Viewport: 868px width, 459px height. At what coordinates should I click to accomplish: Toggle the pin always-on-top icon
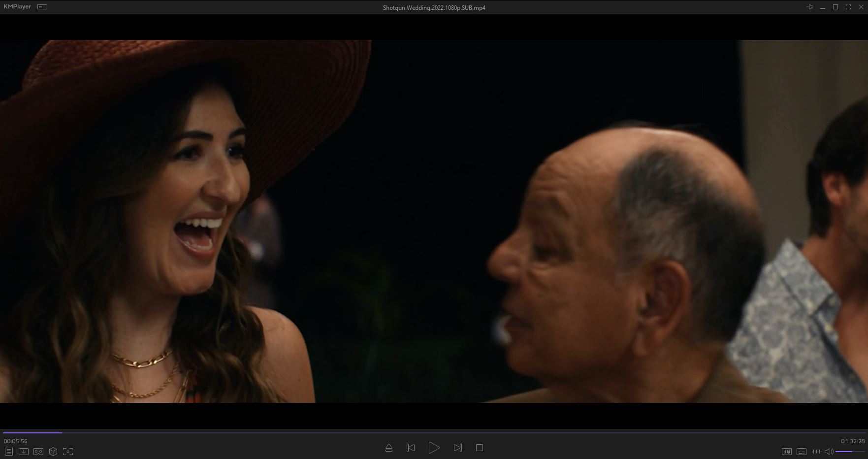pos(810,7)
